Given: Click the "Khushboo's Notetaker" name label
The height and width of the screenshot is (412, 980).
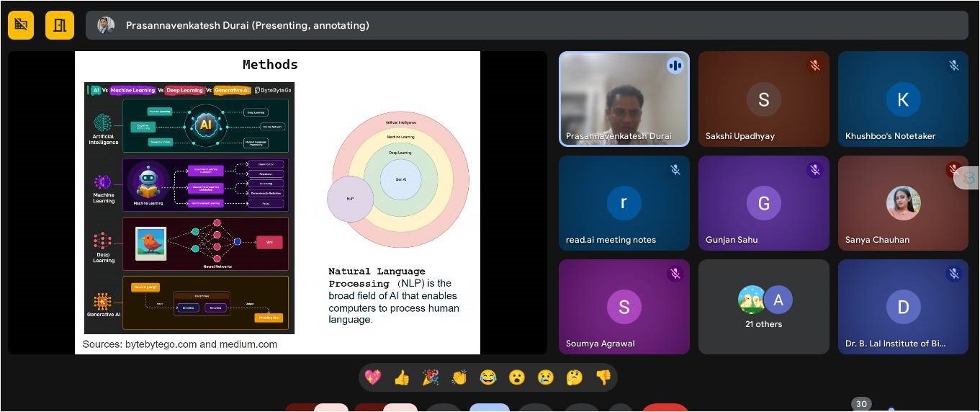Looking at the screenshot, I should (x=891, y=136).
